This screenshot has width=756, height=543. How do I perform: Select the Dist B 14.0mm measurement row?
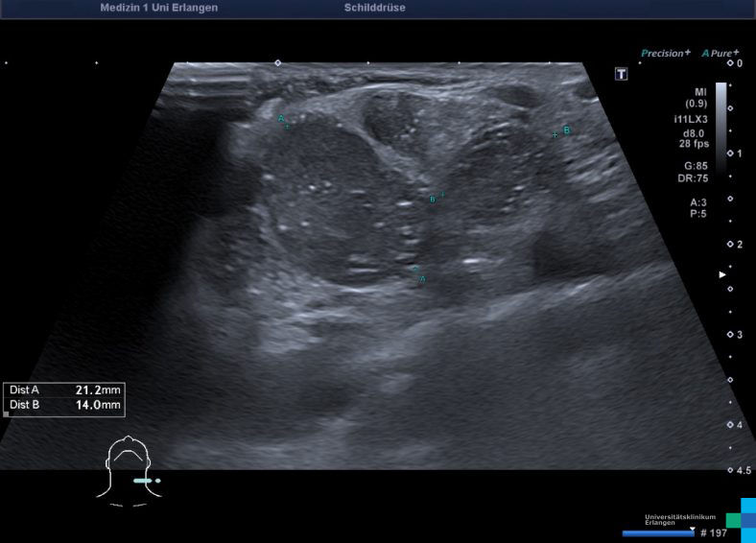coord(64,405)
